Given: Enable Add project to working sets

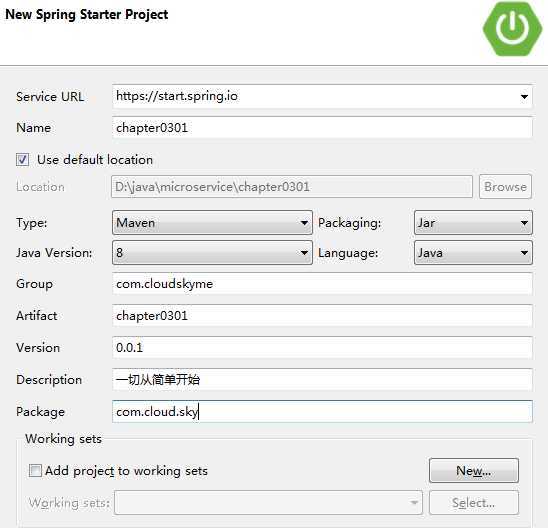Looking at the screenshot, I should coord(35,470).
